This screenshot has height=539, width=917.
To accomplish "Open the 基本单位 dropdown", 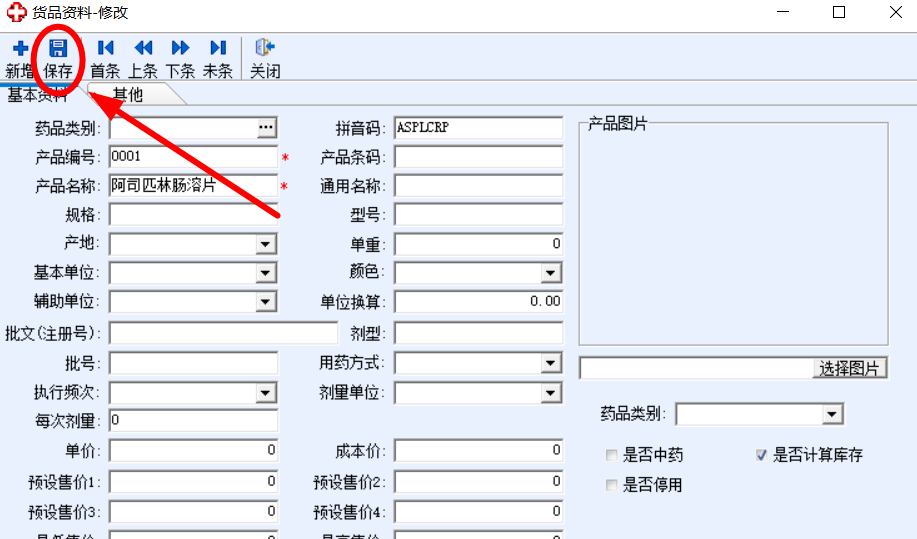I will click(x=266, y=272).
